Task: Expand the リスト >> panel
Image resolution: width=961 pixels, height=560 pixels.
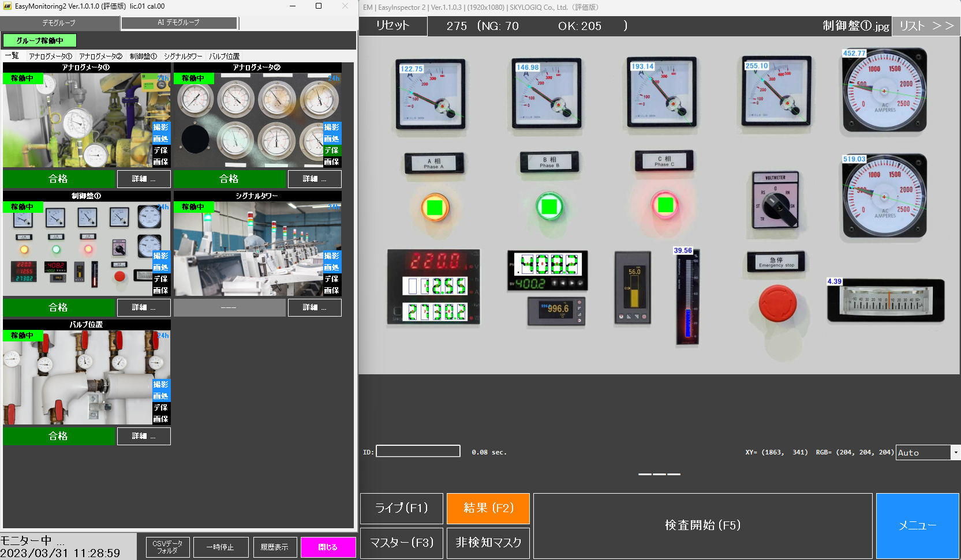Action: 926,26
